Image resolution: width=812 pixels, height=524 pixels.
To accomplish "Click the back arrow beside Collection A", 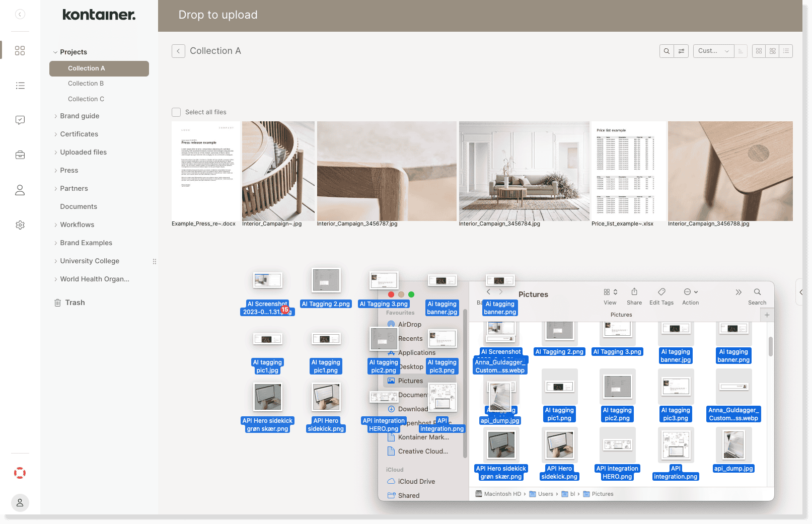I will [178, 51].
